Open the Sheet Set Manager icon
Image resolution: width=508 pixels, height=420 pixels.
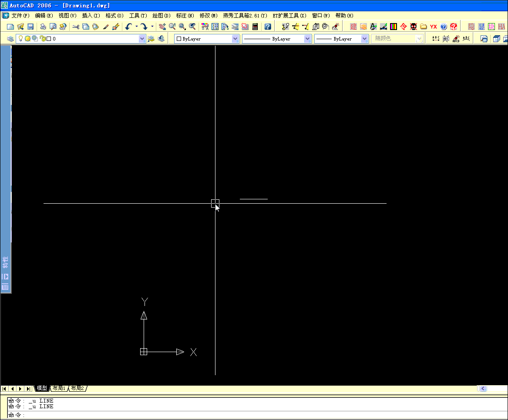(x=235, y=27)
